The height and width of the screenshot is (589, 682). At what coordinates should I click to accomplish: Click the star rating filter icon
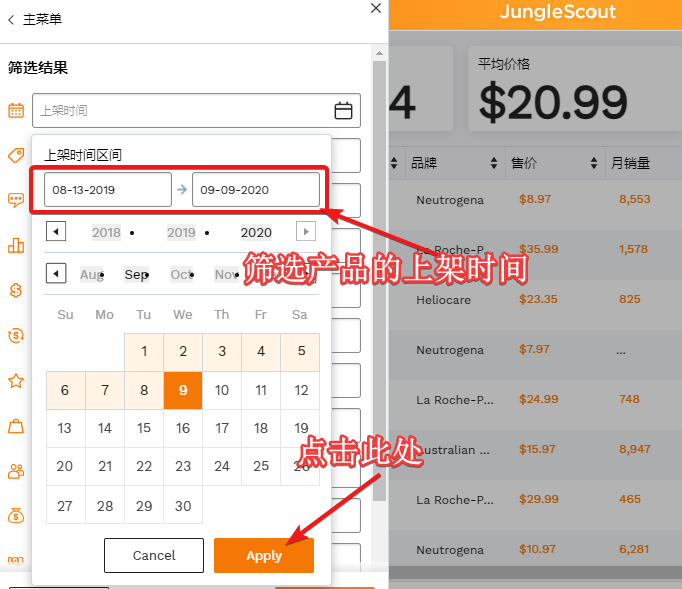pos(16,381)
